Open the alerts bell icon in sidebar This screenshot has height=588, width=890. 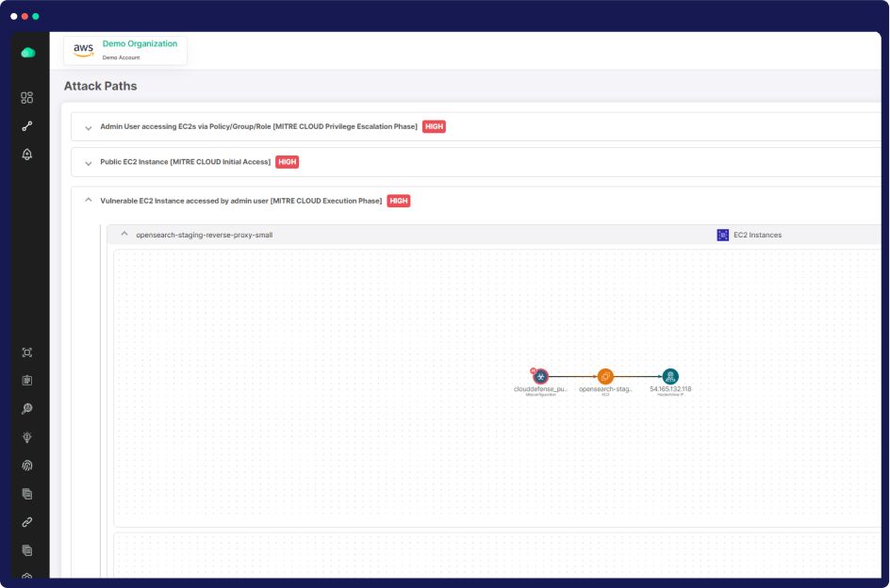pos(27,155)
